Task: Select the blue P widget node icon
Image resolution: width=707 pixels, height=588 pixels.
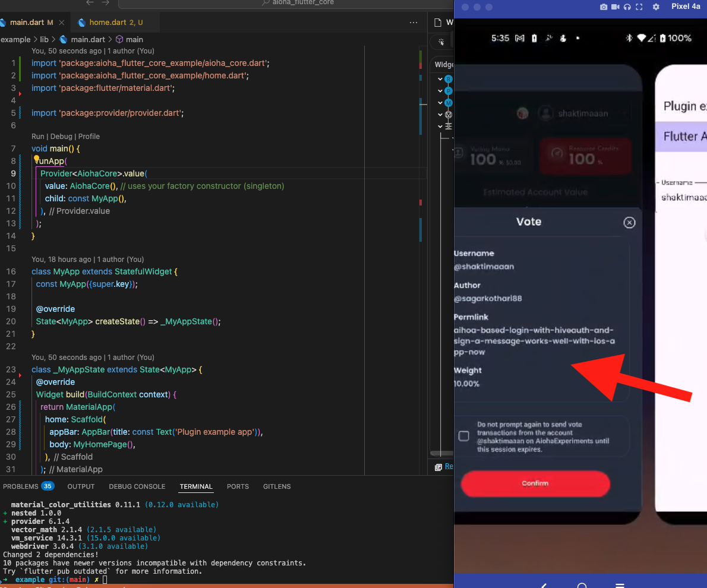Action: 448,91
